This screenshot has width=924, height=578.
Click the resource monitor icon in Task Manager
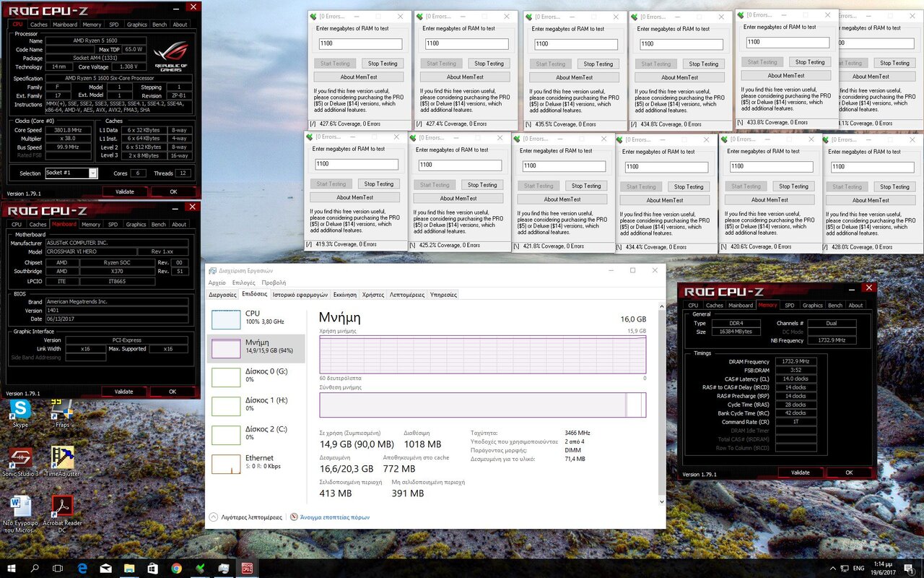(x=294, y=517)
